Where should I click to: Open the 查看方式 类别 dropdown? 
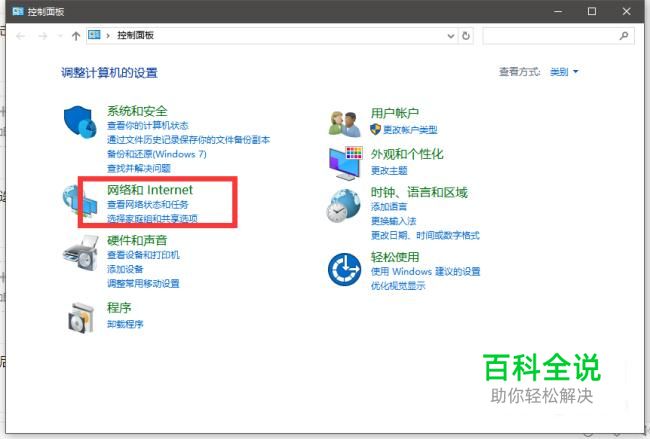(564, 72)
